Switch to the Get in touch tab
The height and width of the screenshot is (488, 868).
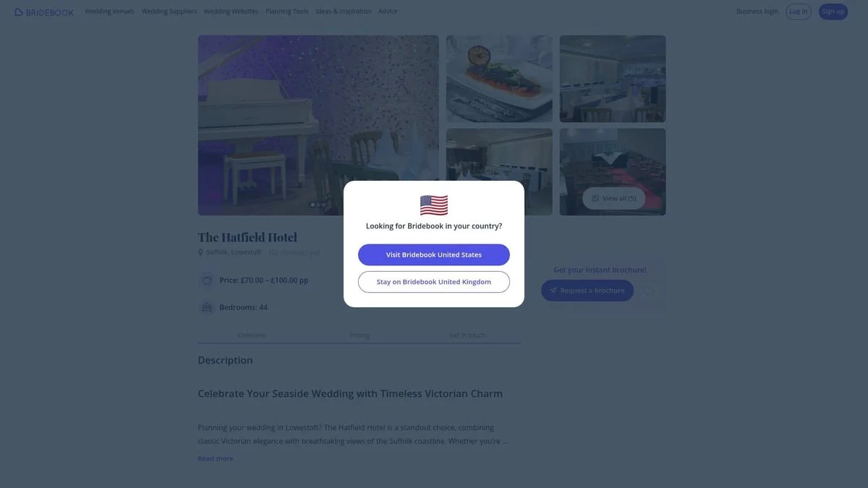[x=467, y=335]
